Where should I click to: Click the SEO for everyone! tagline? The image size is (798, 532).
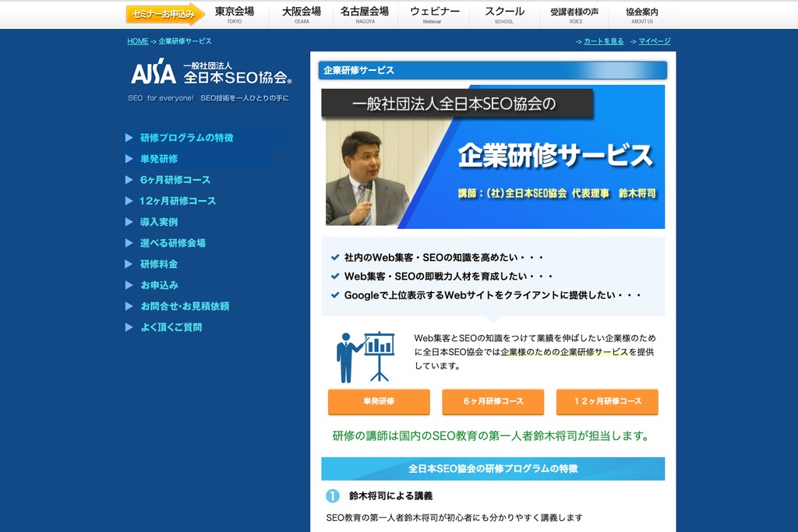click(x=208, y=98)
